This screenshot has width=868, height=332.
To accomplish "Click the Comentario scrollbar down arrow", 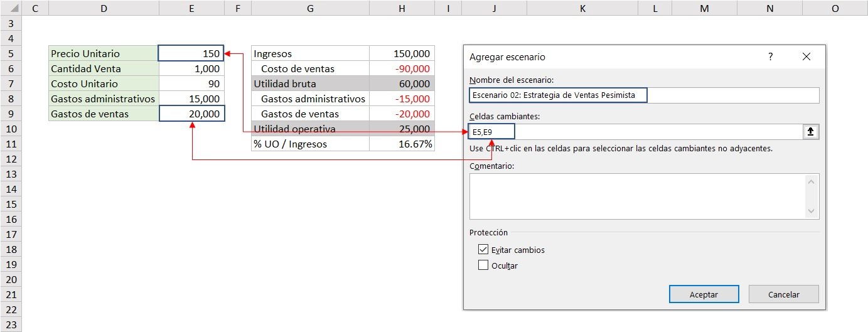I will pos(812,212).
